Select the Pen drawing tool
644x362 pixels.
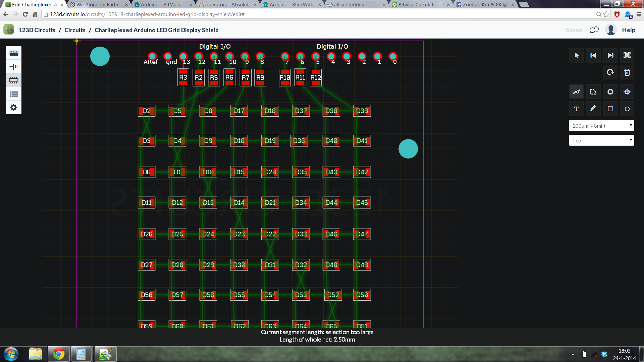(593, 108)
